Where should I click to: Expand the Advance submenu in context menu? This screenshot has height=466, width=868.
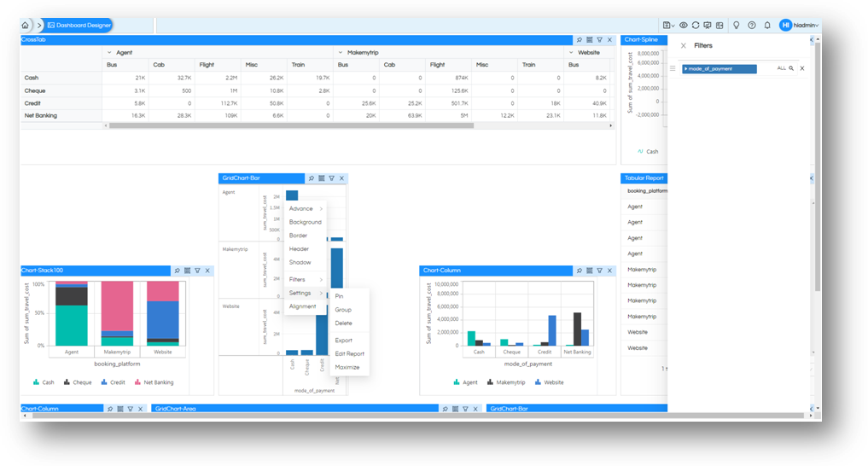[306, 208]
